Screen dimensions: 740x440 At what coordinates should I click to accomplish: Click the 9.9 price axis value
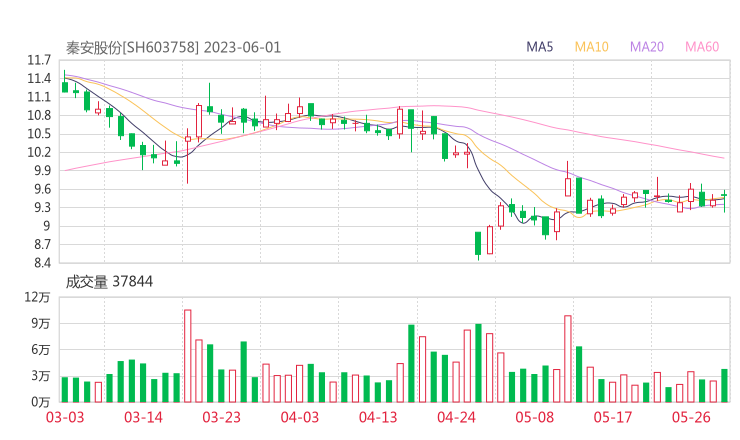tap(42, 171)
